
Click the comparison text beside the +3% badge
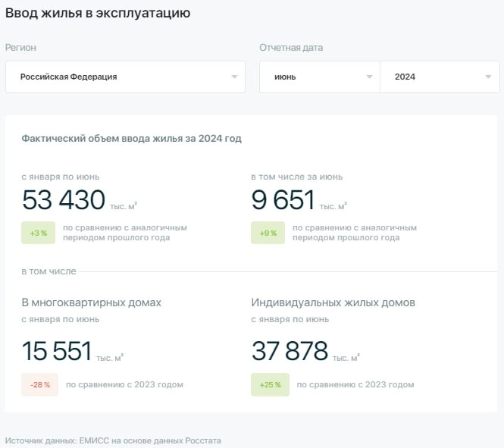pyautogui.click(x=124, y=233)
